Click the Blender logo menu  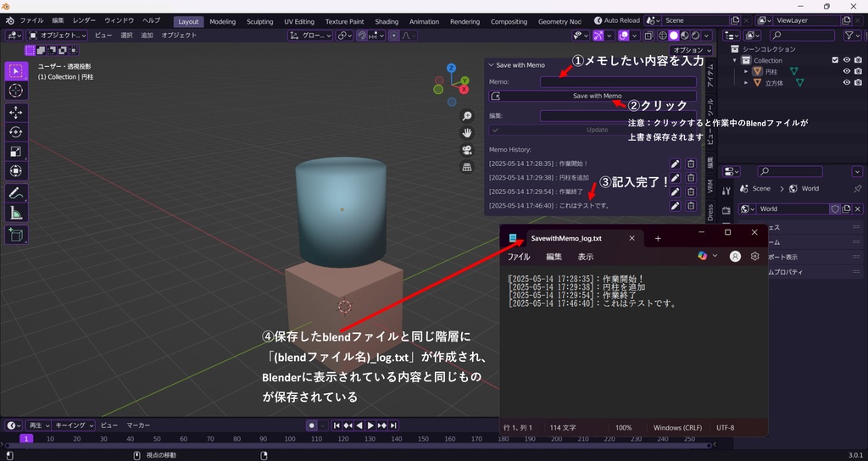click(9, 21)
